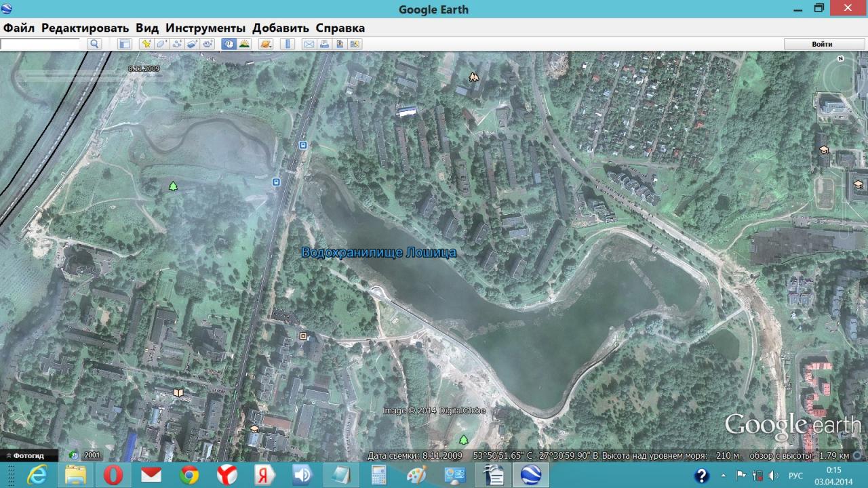
Task: Click the Email envelope icon
Action: pos(309,44)
